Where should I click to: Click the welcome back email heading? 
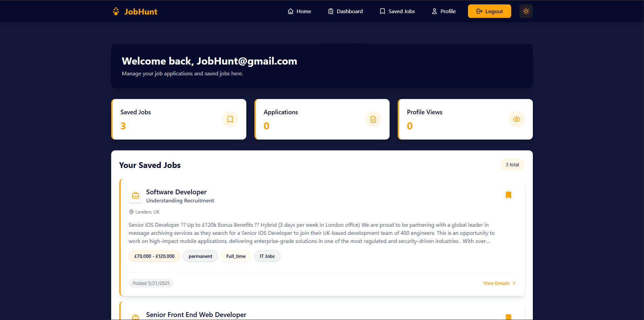coord(209,61)
